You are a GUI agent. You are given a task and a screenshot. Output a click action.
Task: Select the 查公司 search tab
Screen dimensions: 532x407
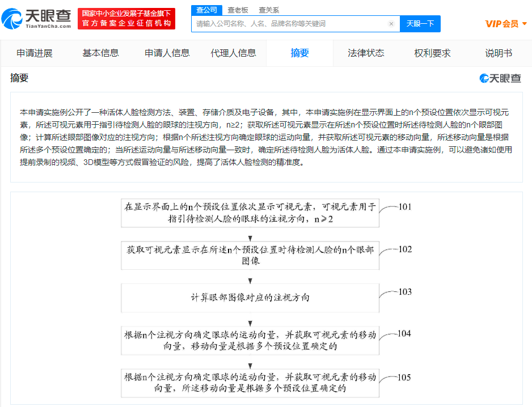(x=206, y=10)
